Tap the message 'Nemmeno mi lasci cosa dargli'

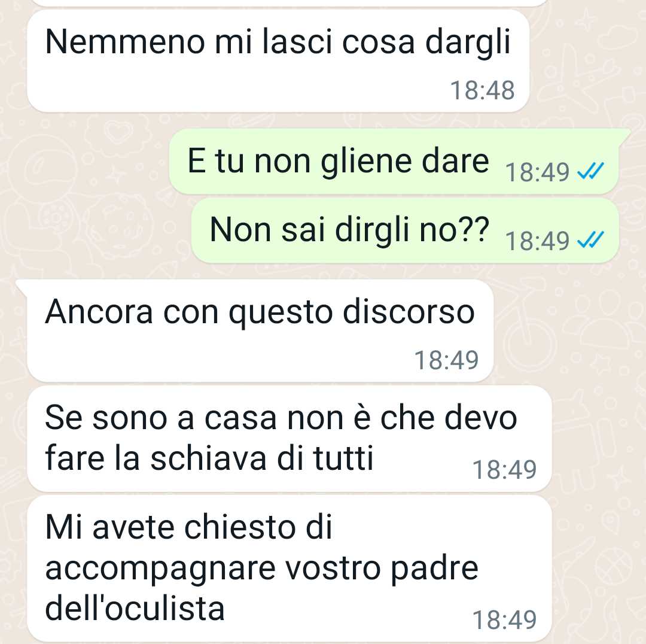278,60
